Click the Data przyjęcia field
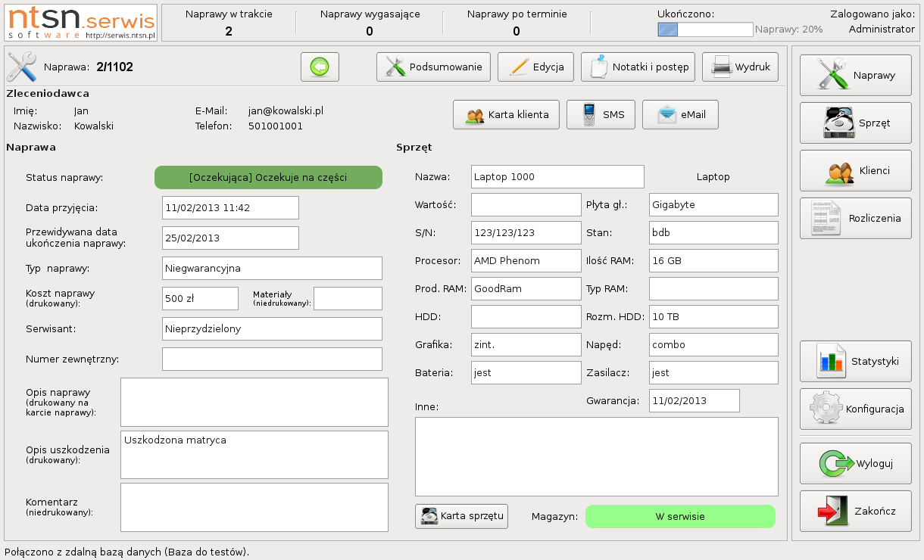The width and height of the screenshot is (924, 560). pyautogui.click(x=230, y=207)
